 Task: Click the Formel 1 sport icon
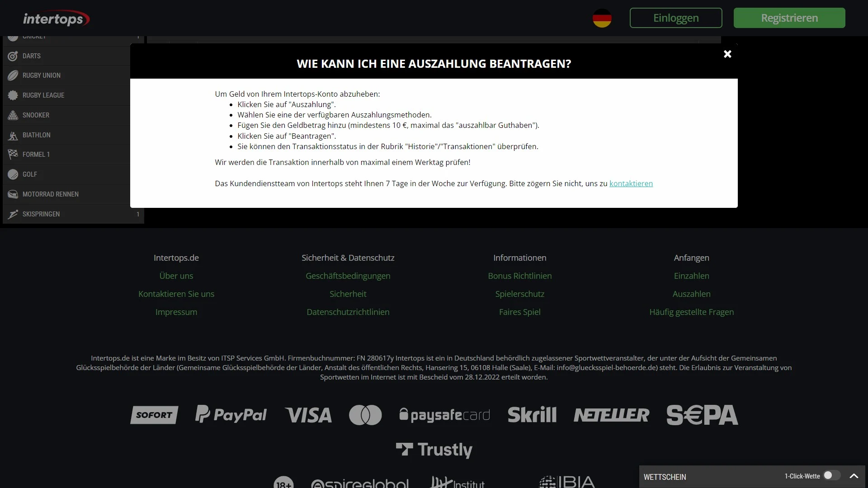click(13, 155)
